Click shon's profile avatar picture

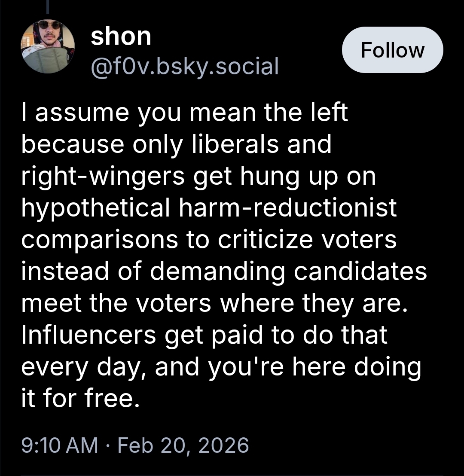[x=48, y=47]
